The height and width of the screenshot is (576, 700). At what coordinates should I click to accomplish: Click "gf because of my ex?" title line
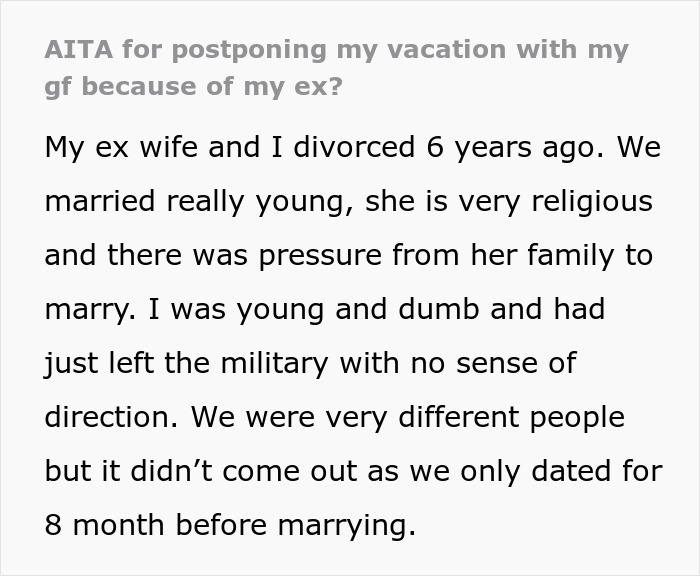[193, 85]
